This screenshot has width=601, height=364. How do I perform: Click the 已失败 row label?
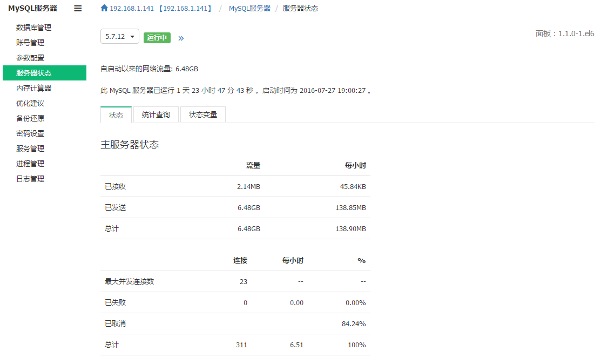[x=116, y=302]
